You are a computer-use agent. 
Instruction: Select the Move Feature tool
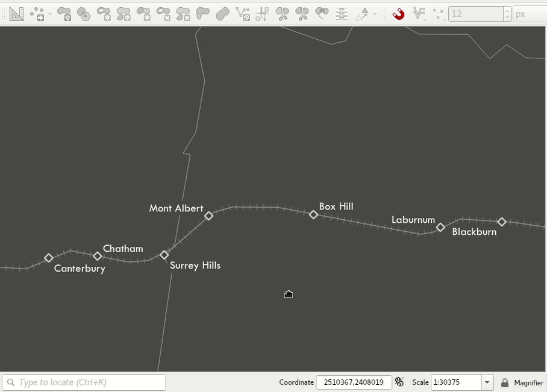pyautogui.click(x=37, y=14)
